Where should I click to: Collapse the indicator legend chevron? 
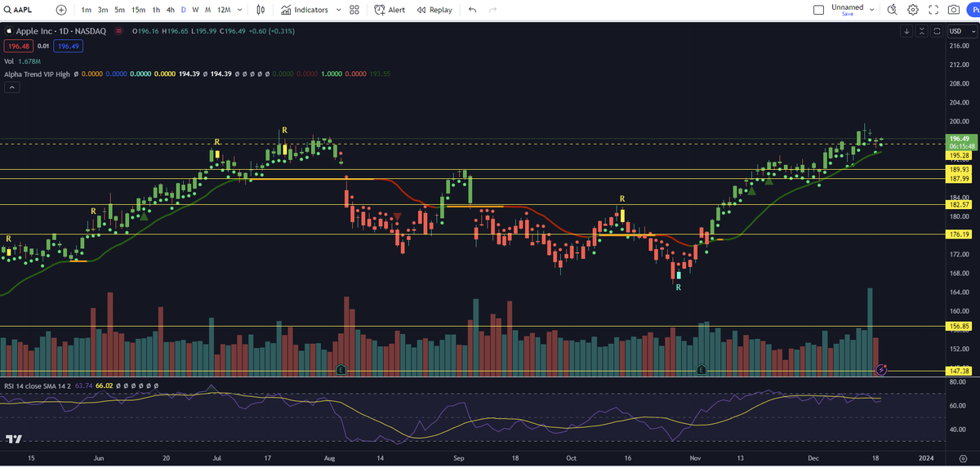[x=11, y=88]
